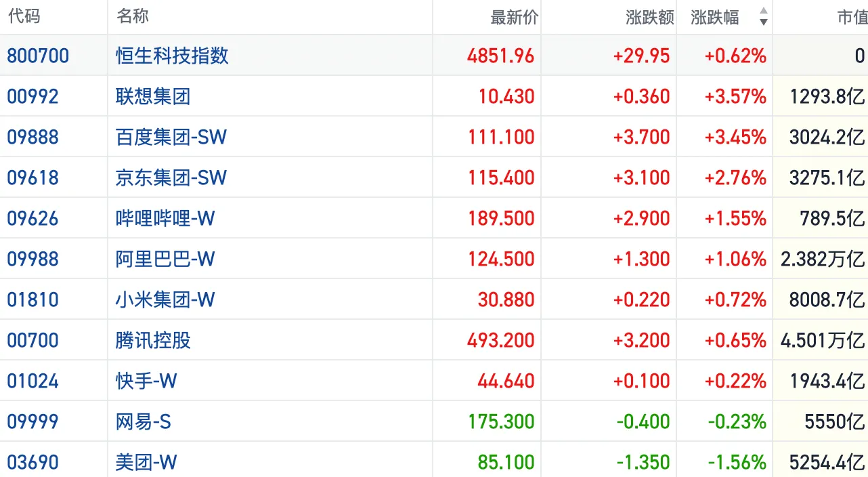Click the 市值 column header
Viewport: 868px width, 477px height.
pyautogui.click(x=852, y=17)
